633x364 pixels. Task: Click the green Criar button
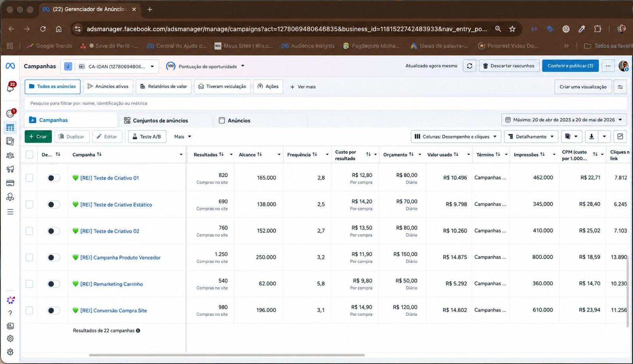pos(38,137)
